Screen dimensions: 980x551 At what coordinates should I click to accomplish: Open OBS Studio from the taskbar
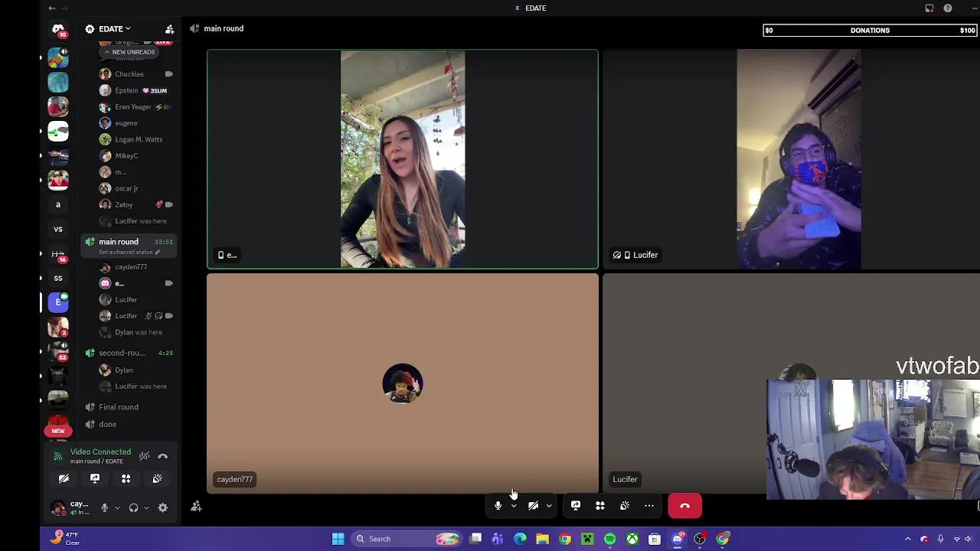point(700,539)
